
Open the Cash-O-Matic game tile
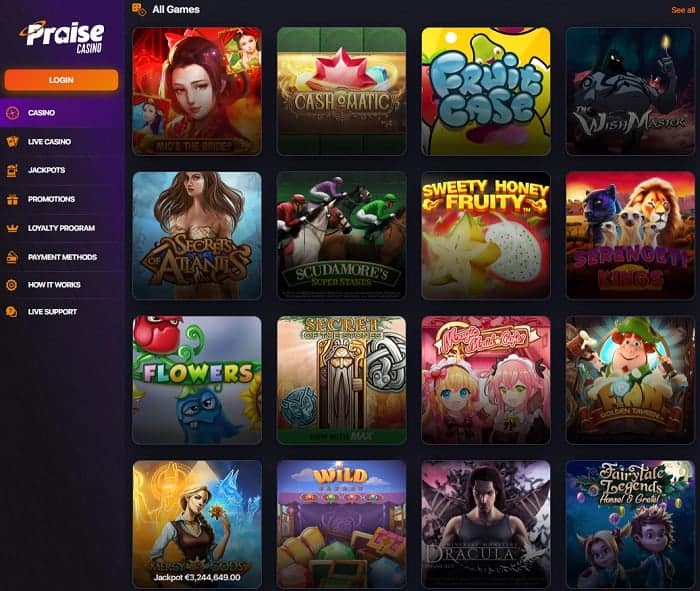pos(342,91)
